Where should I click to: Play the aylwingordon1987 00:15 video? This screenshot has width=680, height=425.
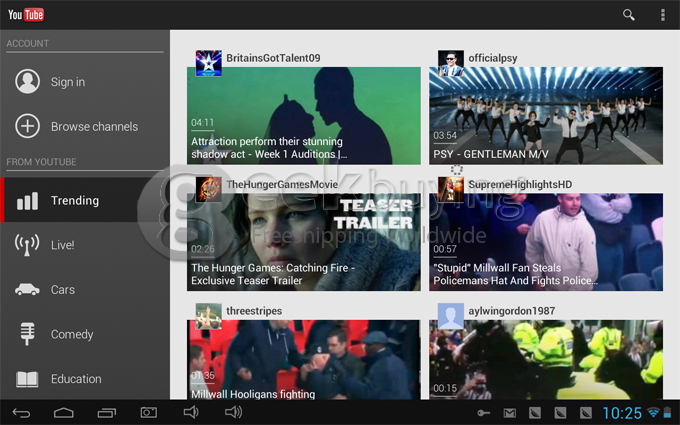click(x=546, y=360)
